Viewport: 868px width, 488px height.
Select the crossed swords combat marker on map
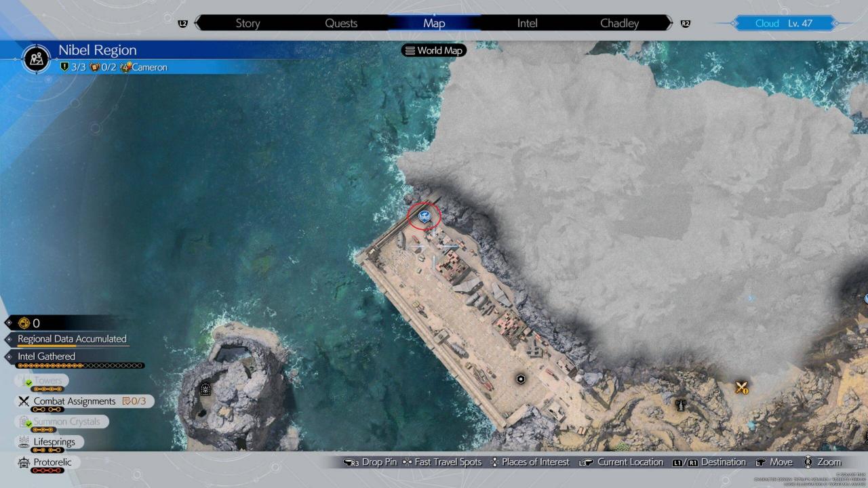[x=741, y=388]
